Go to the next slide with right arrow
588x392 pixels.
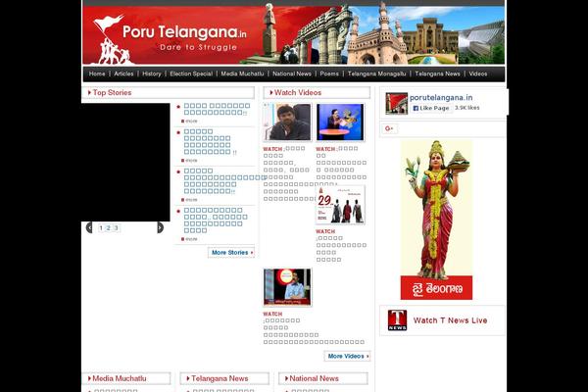pyautogui.click(x=160, y=227)
